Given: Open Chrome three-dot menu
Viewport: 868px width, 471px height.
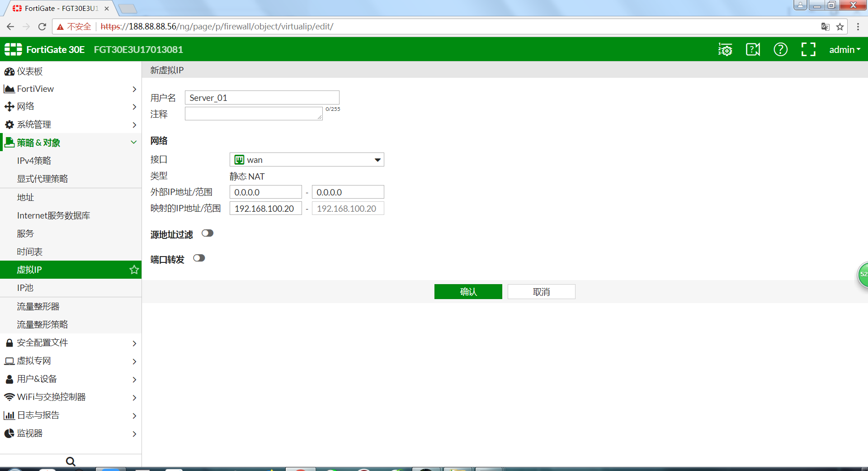Looking at the screenshot, I should [x=858, y=27].
